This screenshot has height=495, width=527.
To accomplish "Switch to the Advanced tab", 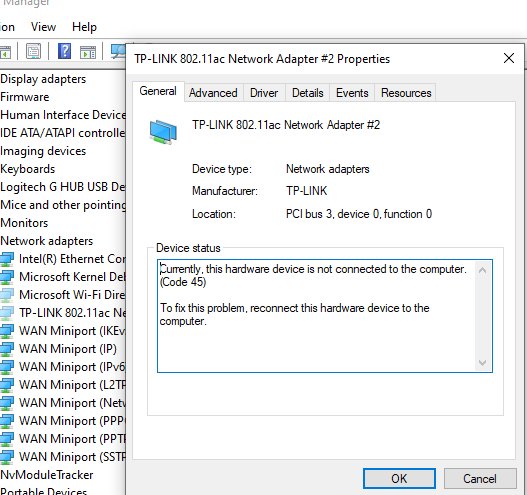I will click(213, 93).
